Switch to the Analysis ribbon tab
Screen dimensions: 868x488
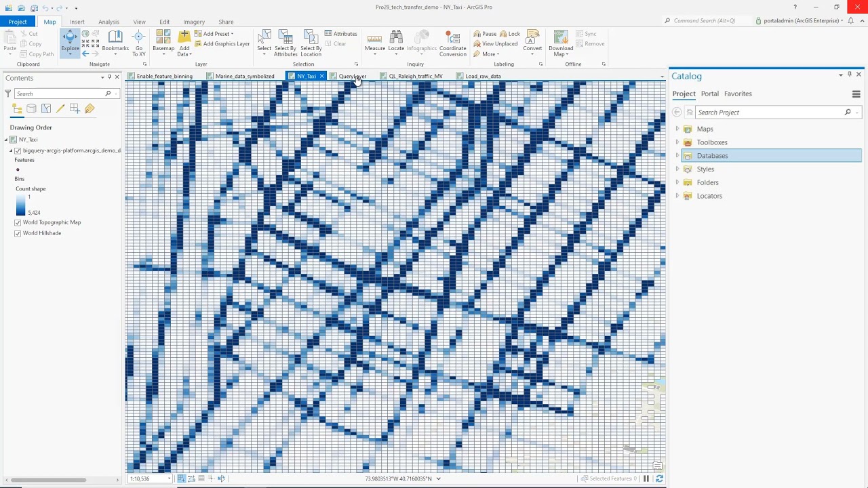click(x=108, y=22)
